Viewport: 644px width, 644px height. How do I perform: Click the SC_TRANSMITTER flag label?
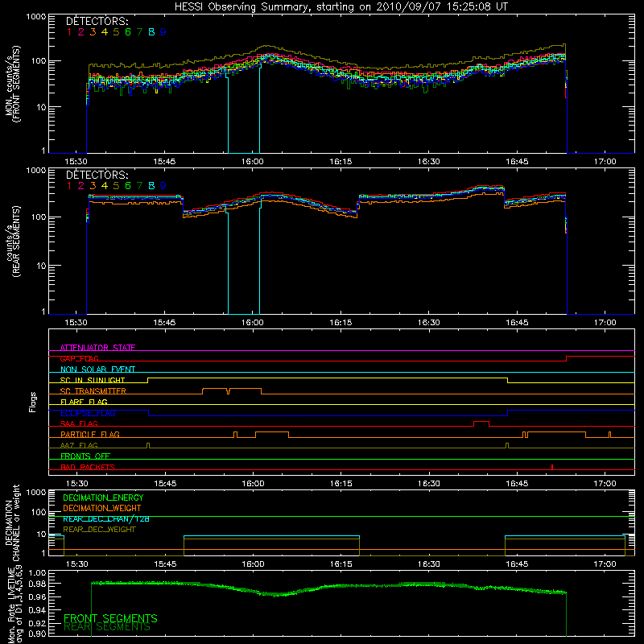[93, 391]
